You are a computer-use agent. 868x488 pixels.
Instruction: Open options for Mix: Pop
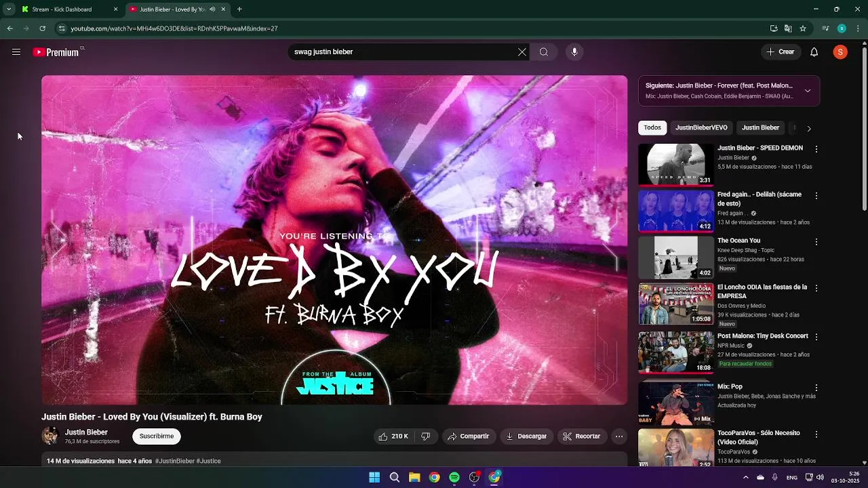(x=816, y=388)
